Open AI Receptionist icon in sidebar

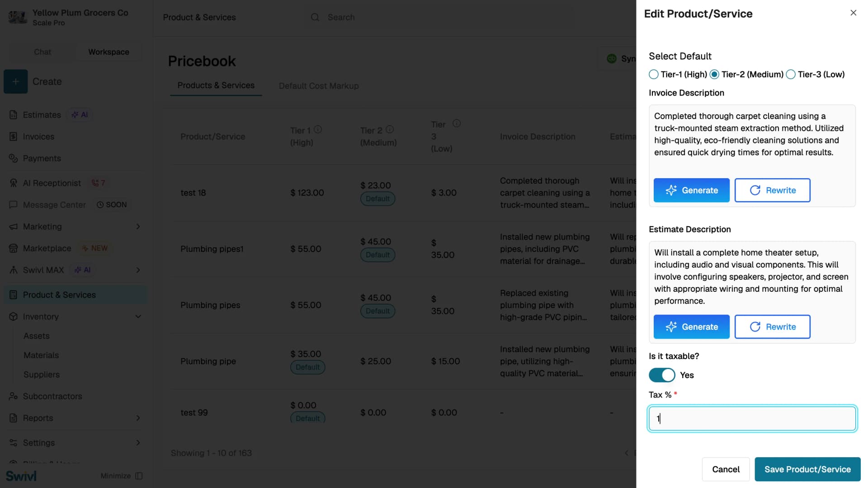(14, 183)
